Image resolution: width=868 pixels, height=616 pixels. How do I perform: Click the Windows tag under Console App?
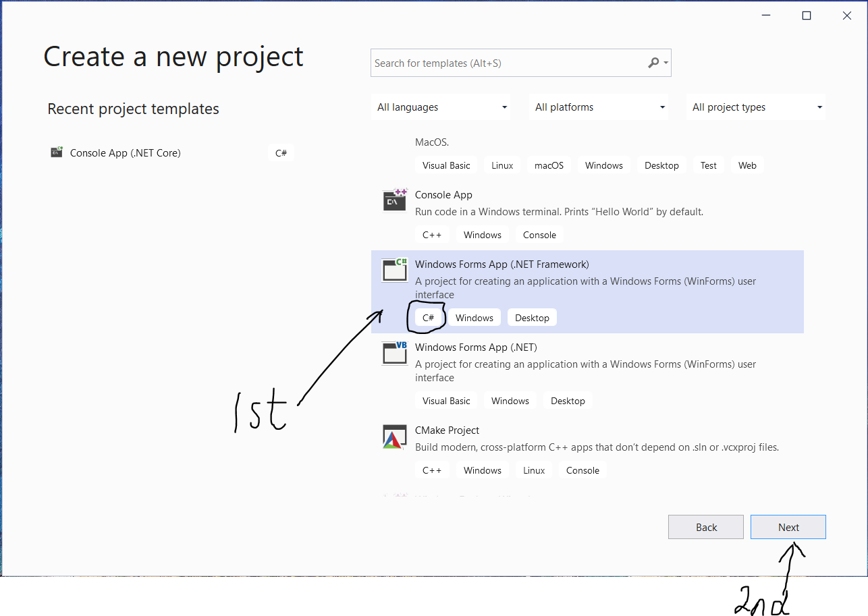pos(483,235)
